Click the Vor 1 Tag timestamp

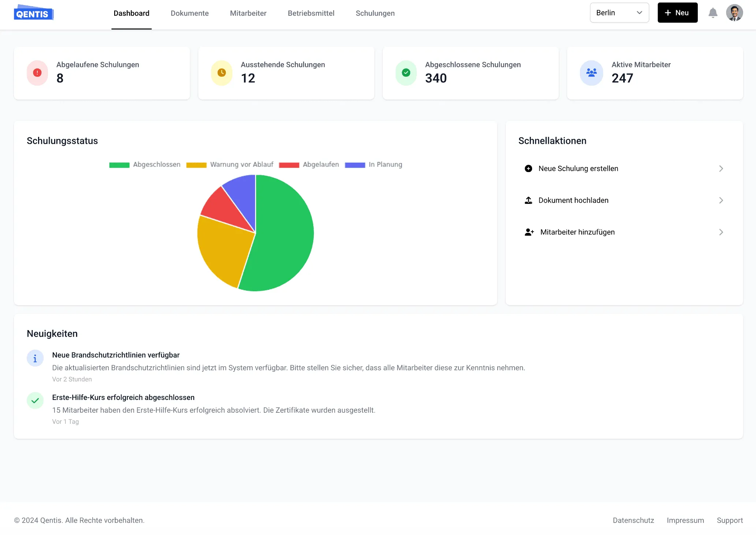click(65, 422)
